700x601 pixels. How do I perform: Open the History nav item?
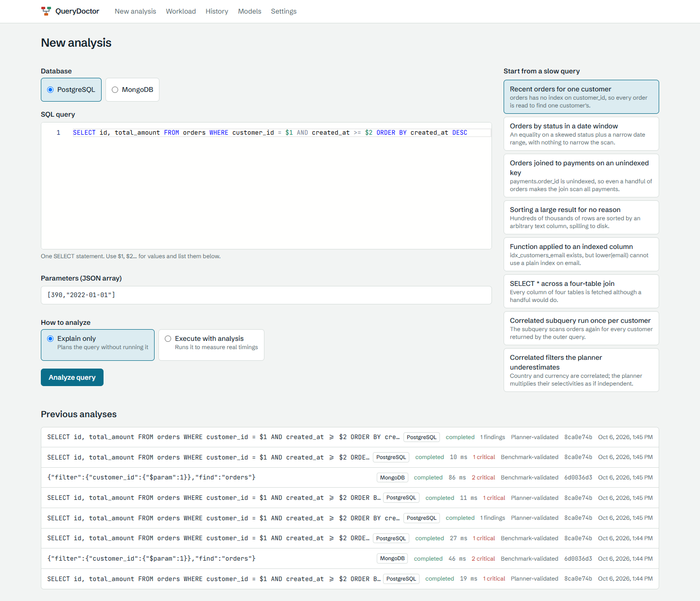click(217, 11)
